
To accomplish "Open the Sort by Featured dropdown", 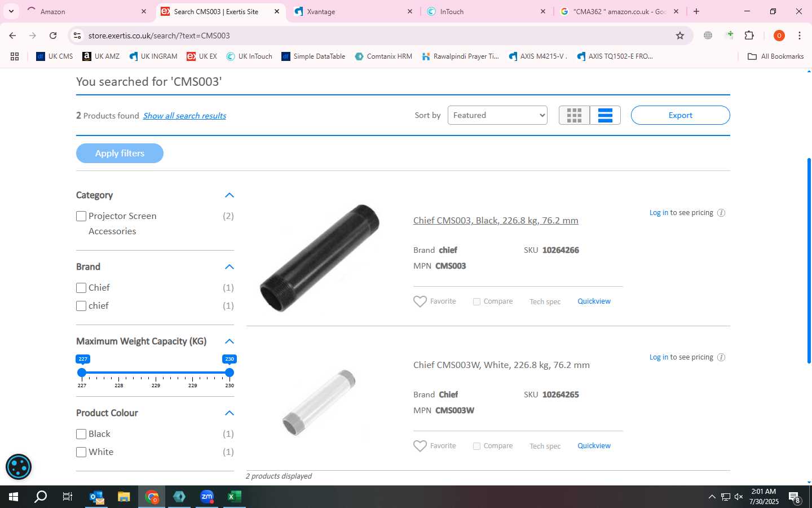I will pos(497,115).
